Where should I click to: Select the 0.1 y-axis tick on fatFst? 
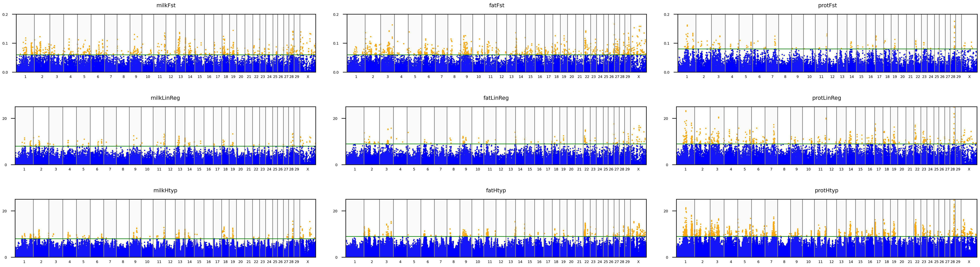click(336, 43)
